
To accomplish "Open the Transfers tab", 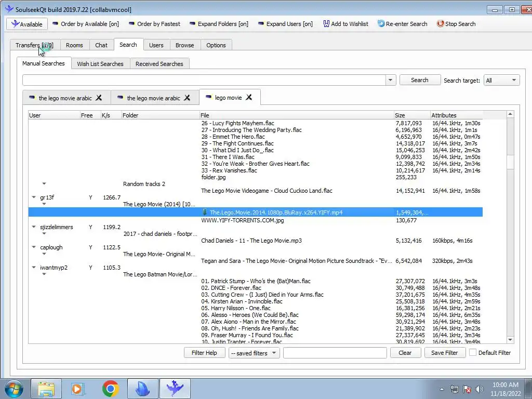I will pyautogui.click(x=35, y=45).
